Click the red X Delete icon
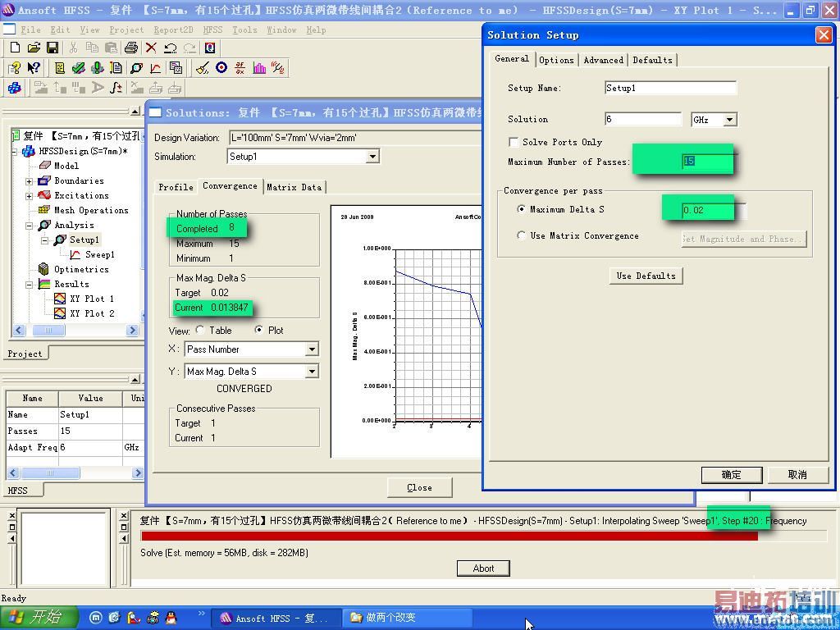The height and width of the screenshot is (630, 840). (151, 48)
